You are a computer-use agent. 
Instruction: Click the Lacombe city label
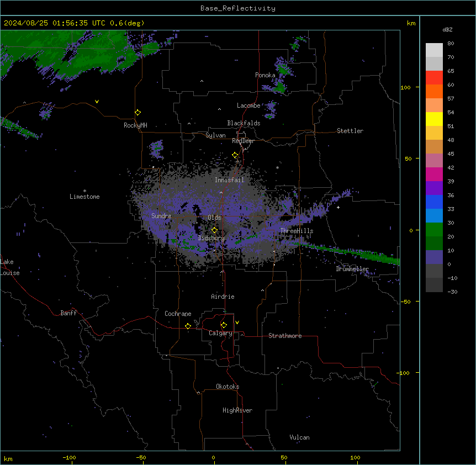pyautogui.click(x=248, y=105)
